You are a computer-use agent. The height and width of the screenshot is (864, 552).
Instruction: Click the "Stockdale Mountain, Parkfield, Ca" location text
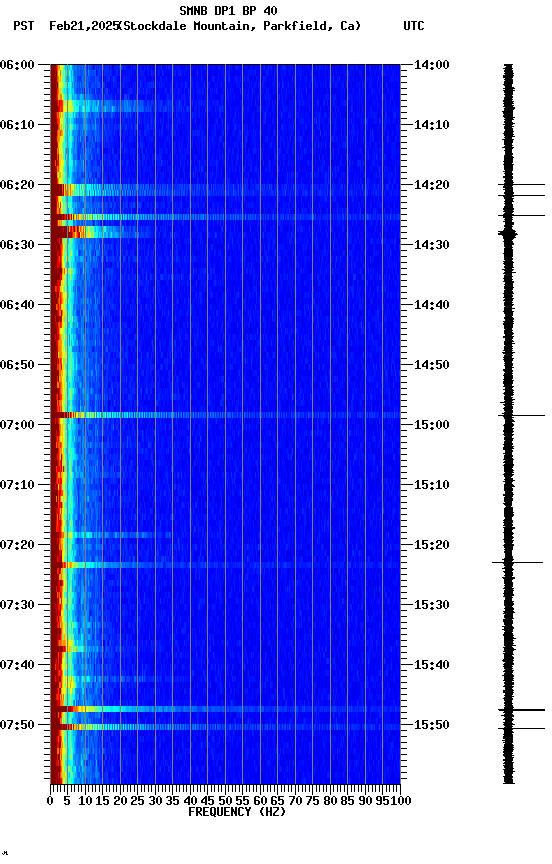(x=240, y=26)
